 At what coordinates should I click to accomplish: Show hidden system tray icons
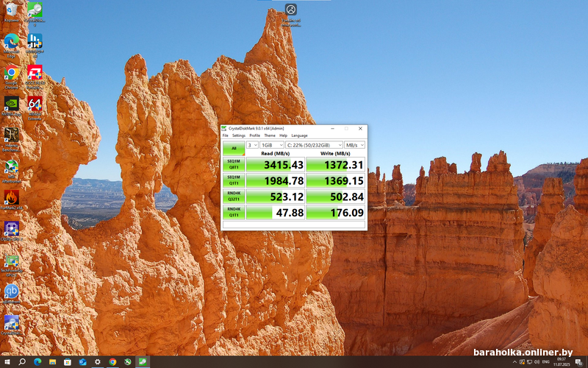(514, 362)
